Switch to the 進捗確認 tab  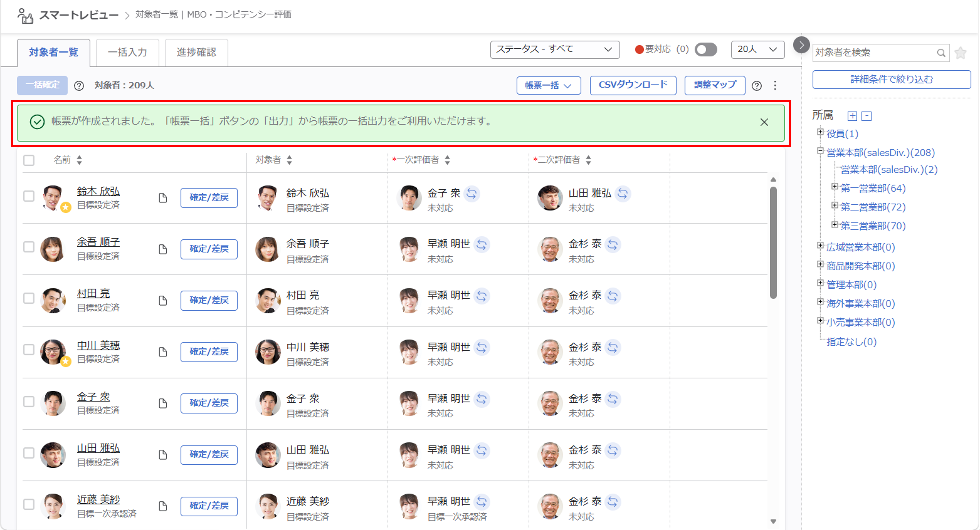point(196,53)
